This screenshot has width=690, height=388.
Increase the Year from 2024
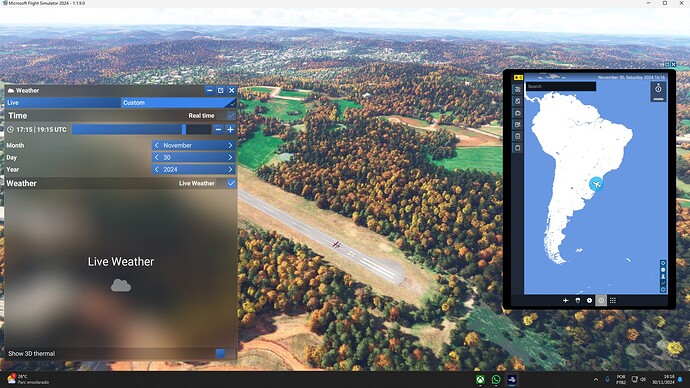coord(230,169)
